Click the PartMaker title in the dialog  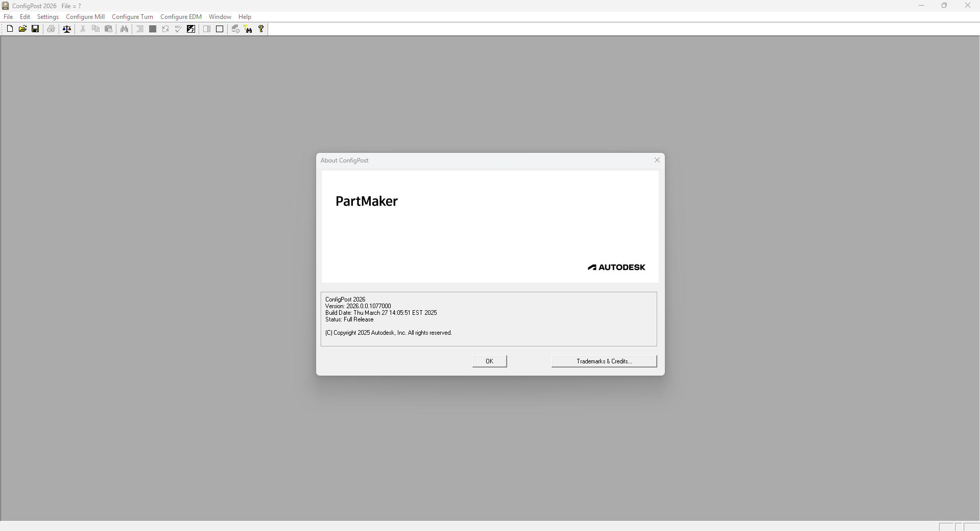(x=367, y=201)
